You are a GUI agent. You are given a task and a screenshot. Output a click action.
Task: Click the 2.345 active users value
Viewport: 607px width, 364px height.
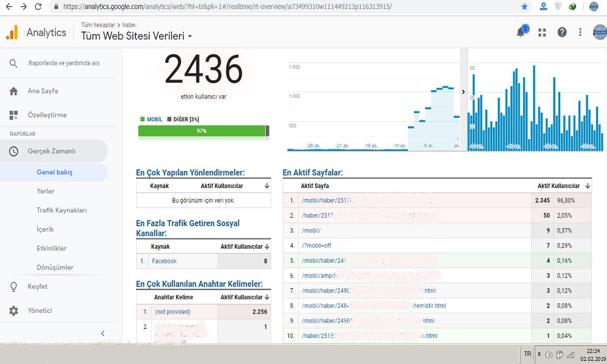[542, 200]
